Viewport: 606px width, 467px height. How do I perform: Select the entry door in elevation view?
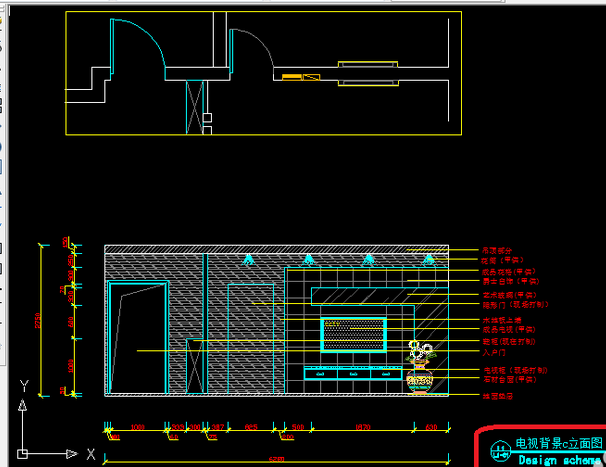tap(136, 340)
